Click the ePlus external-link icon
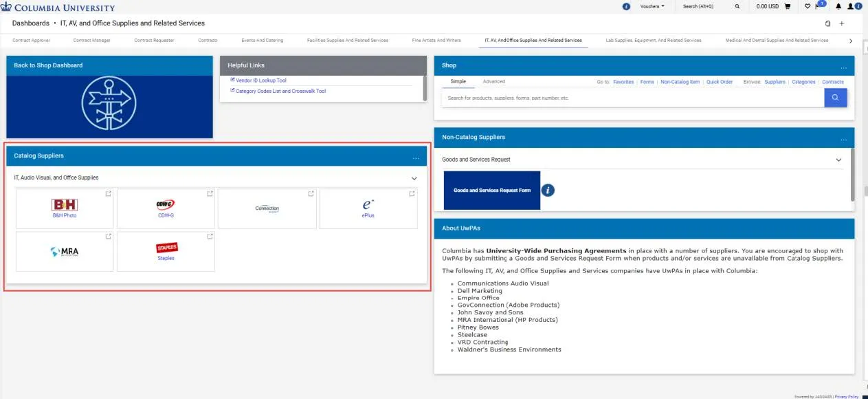The width and height of the screenshot is (868, 399). 412,194
